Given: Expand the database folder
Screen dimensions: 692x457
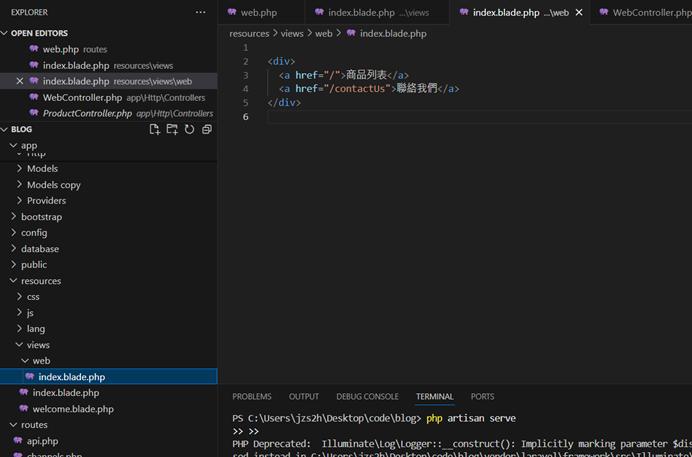Looking at the screenshot, I should pyautogui.click(x=14, y=248).
